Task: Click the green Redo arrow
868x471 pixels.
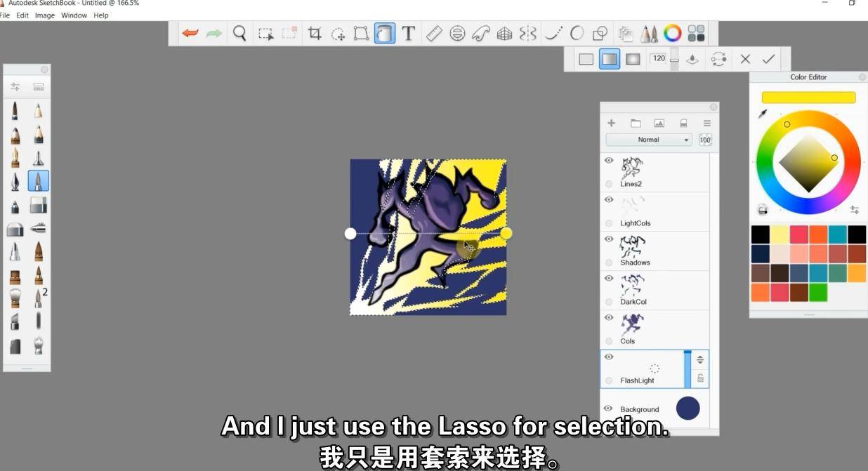Action: click(x=213, y=33)
